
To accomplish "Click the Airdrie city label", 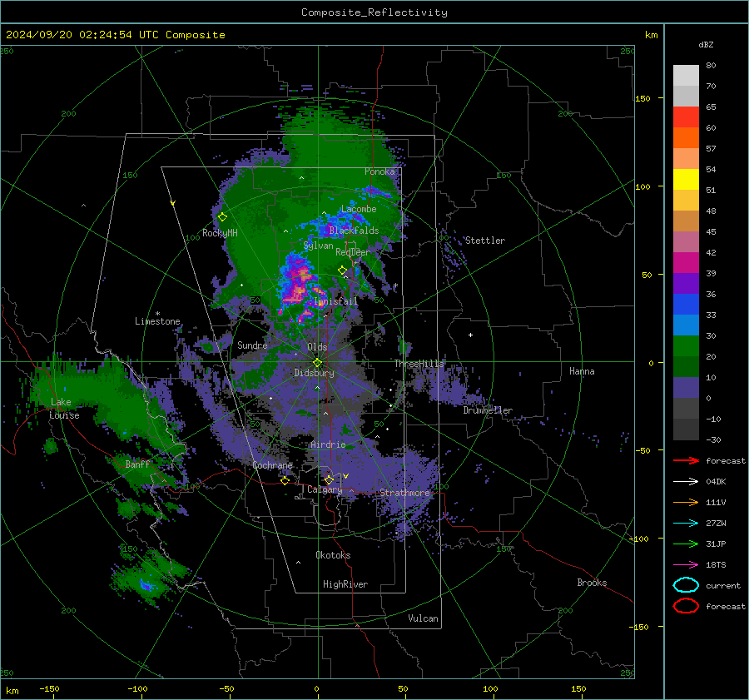I will 328,444.
